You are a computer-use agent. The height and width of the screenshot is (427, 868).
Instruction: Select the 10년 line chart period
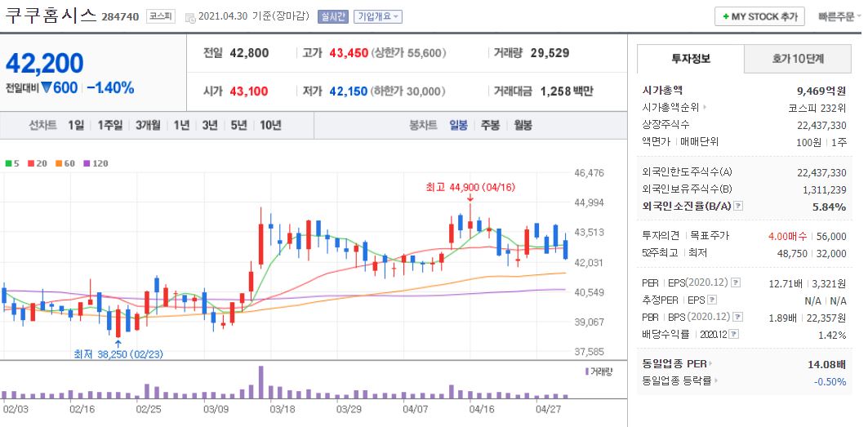(270, 125)
